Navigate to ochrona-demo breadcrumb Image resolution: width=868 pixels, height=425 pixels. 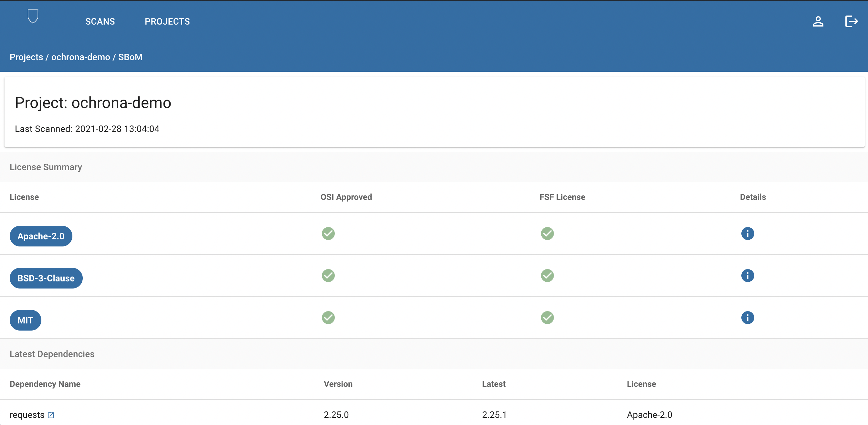coord(80,57)
